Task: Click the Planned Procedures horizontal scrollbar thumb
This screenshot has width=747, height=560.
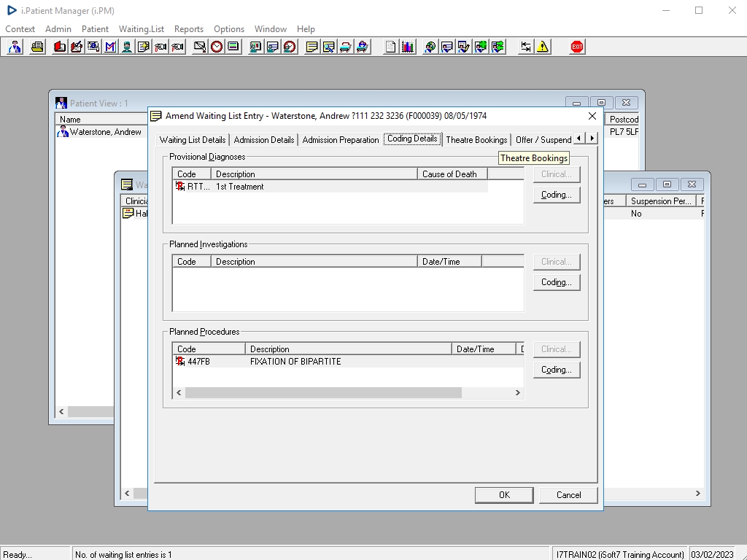Action: click(x=323, y=393)
